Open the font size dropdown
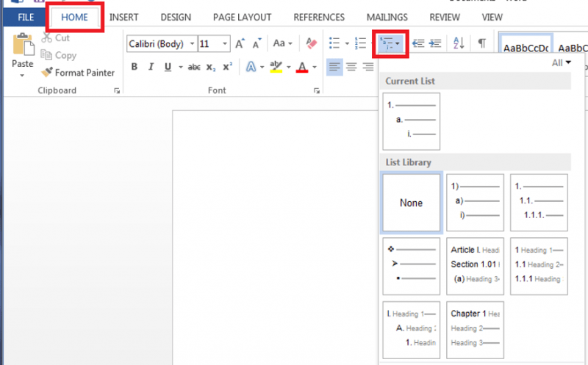The width and height of the screenshot is (588, 365). click(x=225, y=44)
